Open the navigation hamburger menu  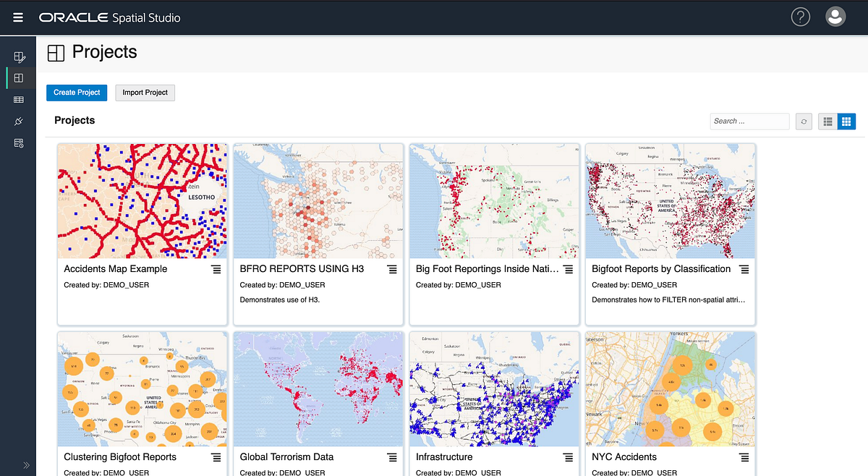click(18, 16)
